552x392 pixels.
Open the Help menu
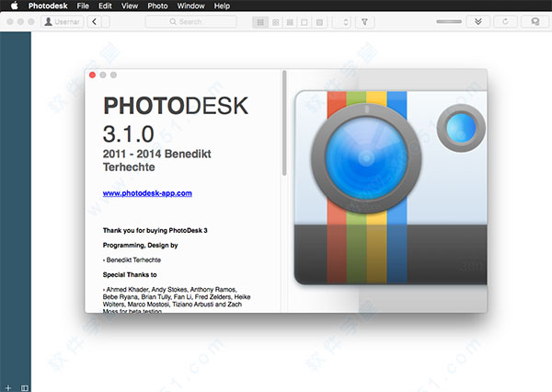pyautogui.click(x=222, y=6)
